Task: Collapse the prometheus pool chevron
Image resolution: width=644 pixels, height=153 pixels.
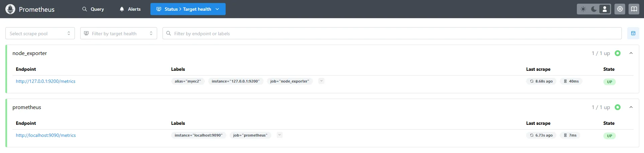Action: pos(631,107)
